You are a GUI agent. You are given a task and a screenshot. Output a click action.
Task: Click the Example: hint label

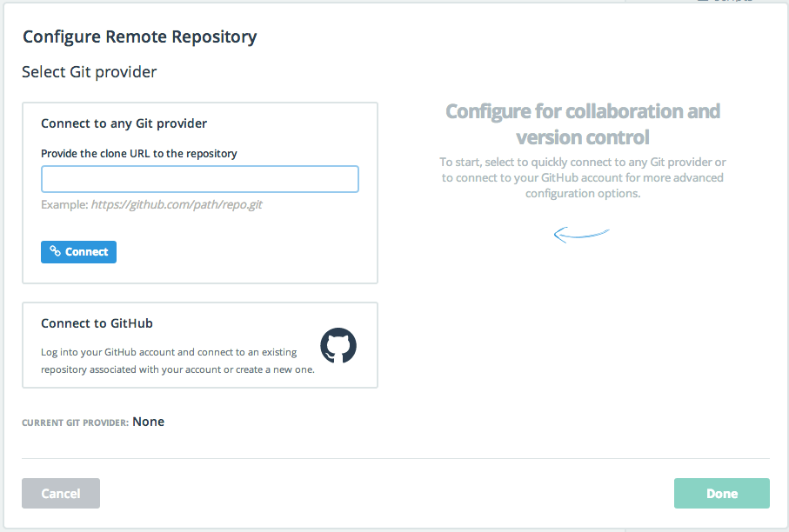point(64,205)
